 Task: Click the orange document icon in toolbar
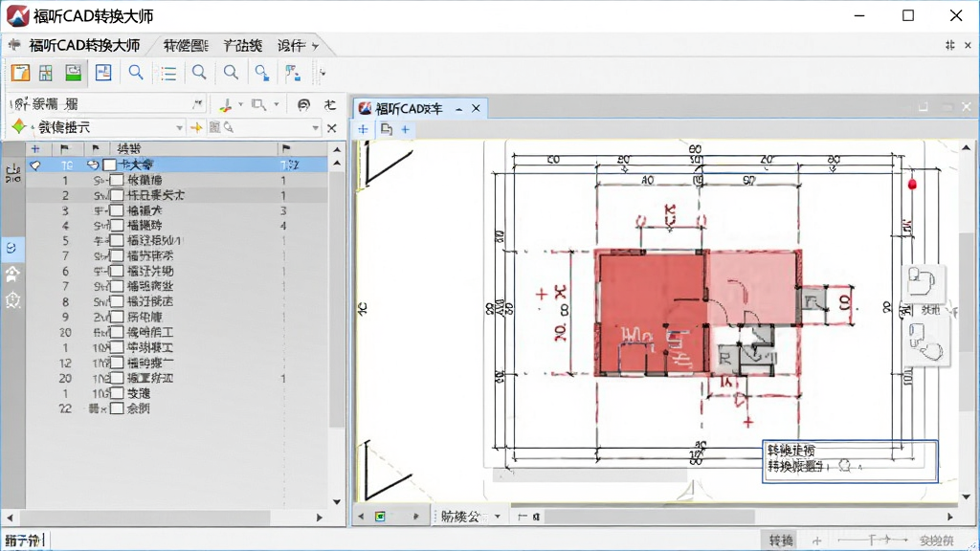(x=20, y=73)
